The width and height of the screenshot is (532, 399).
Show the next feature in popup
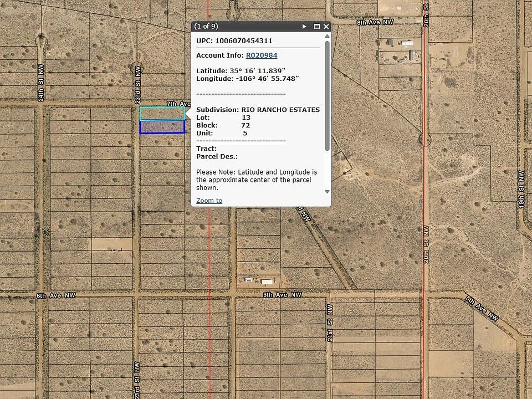304,27
